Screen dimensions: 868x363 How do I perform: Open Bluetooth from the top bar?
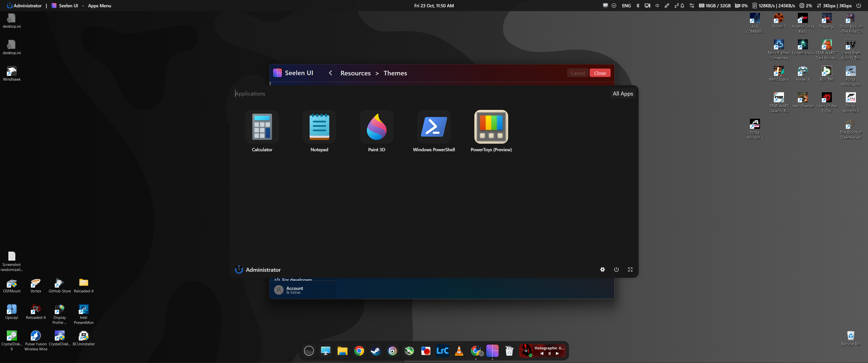click(638, 6)
